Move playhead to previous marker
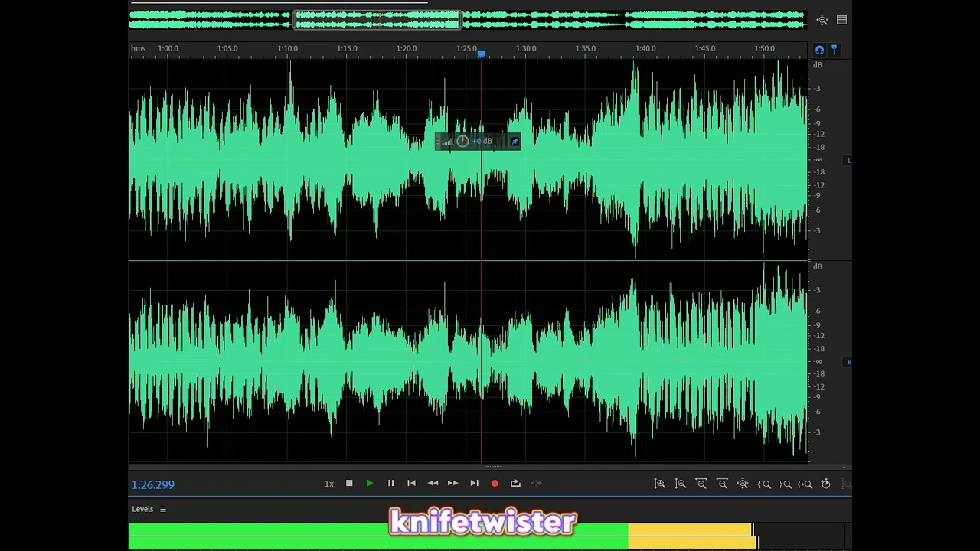 tap(411, 484)
